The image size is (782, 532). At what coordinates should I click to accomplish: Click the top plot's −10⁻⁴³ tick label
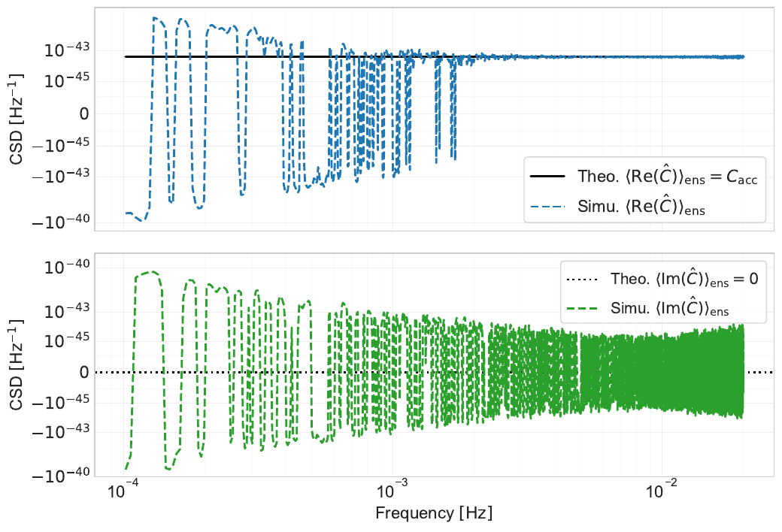click(x=61, y=177)
